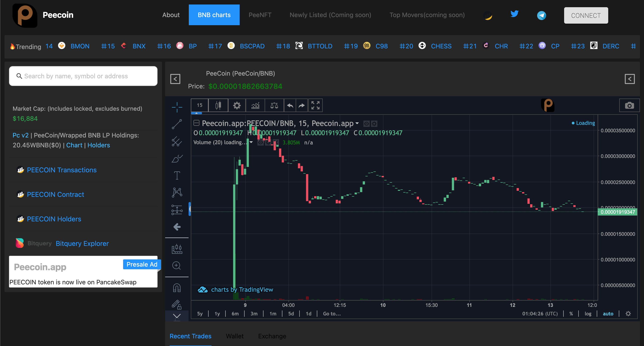Viewport: 644px width, 346px height.
Task: Collapse the drawing toolbar bottom chevron
Action: pos(177,316)
